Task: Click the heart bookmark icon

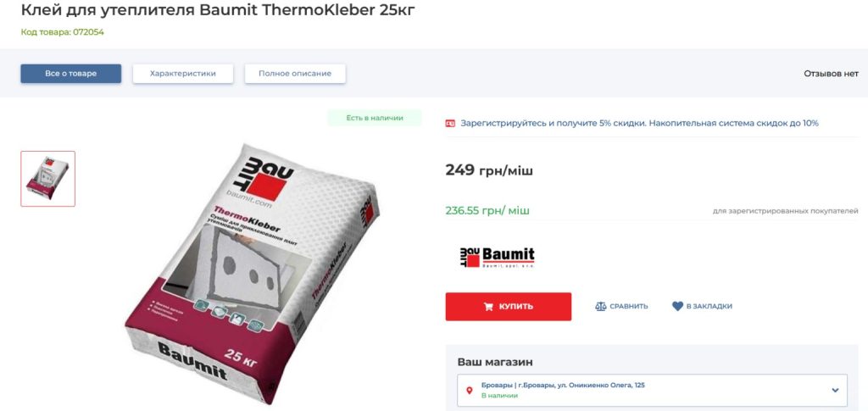Action: [677, 306]
